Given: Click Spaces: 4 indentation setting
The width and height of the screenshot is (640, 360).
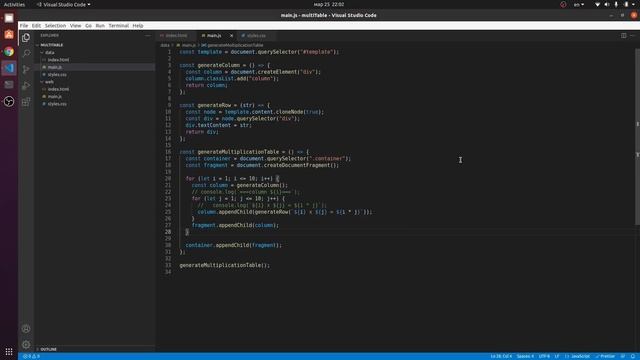Looking at the screenshot, I should (x=525, y=356).
